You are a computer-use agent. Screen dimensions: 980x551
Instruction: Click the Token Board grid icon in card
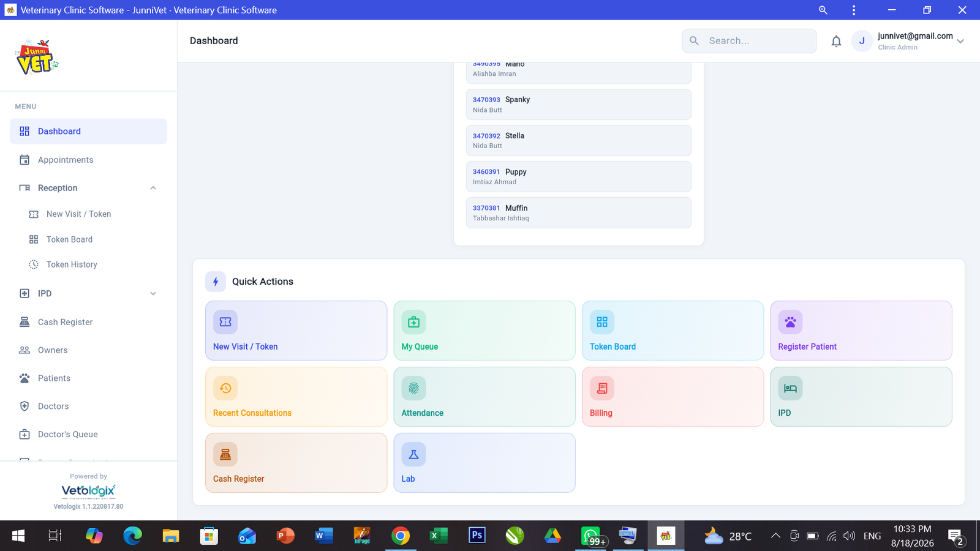tap(602, 322)
